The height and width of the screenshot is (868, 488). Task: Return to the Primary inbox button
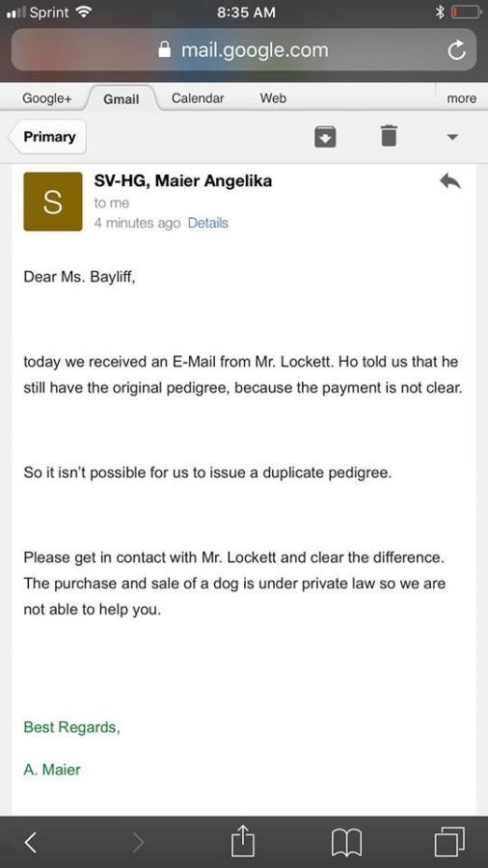tap(47, 137)
